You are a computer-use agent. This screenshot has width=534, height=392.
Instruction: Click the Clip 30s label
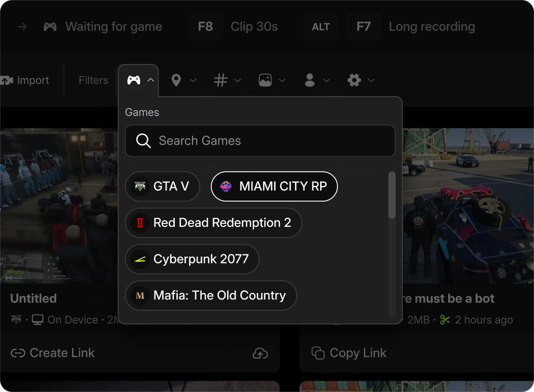254,26
